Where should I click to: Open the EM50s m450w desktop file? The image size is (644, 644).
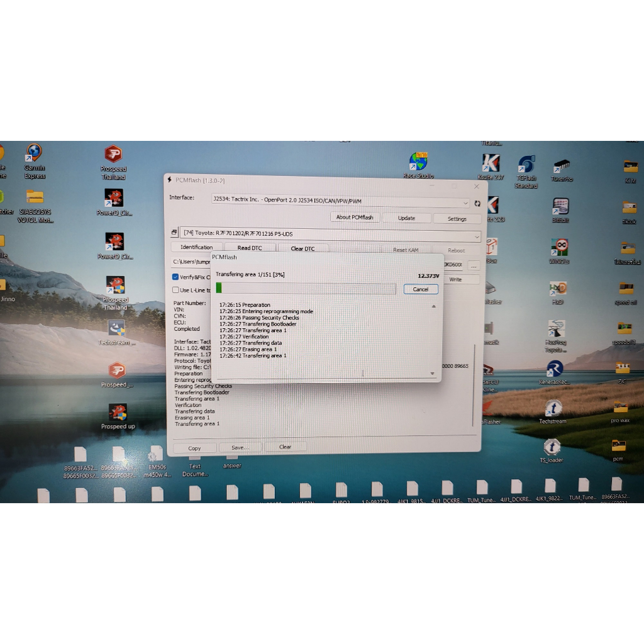coord(157,462)
